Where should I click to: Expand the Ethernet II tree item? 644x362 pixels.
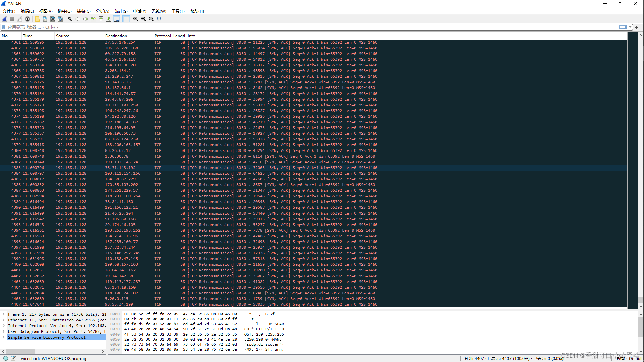pos(3,320)
